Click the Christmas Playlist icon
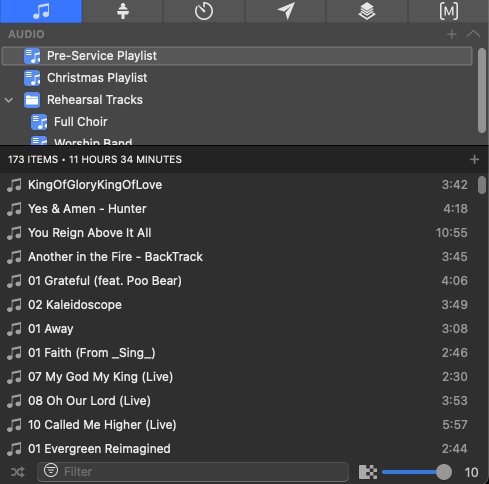The height and width of the screenshot is (484, 489). [32, 78]
